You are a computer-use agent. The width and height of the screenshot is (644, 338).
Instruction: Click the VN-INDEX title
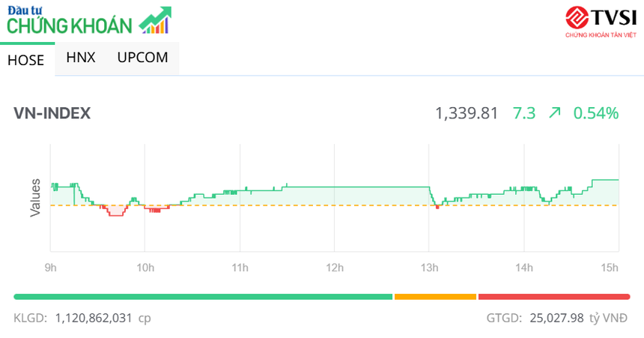tap(52, 113)
